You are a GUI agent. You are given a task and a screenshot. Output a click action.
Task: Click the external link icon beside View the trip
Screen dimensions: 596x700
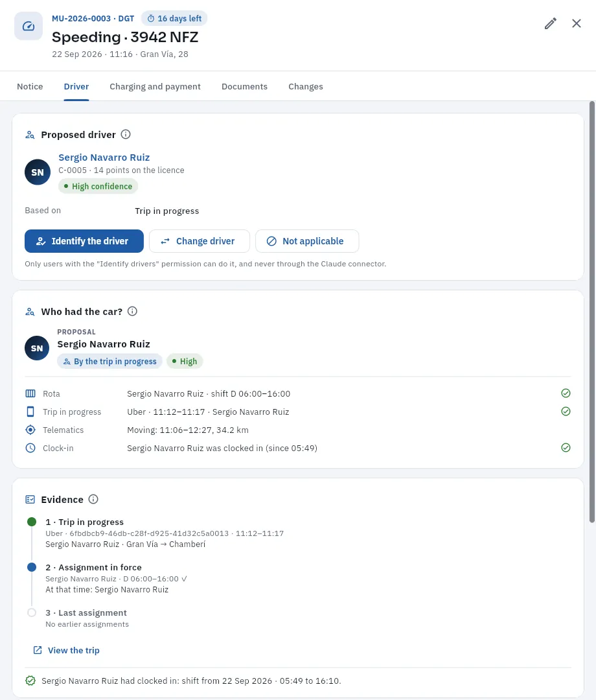tap(38, 650)
